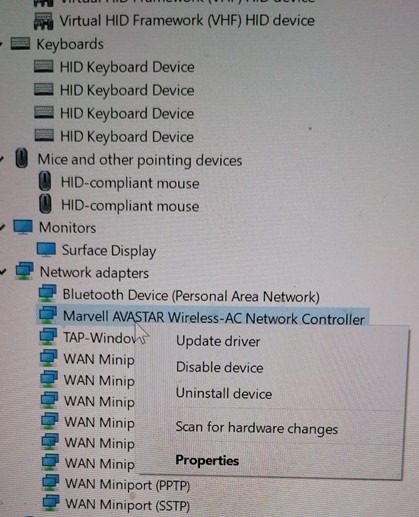Screen dimensions: 419x517
Task: Open Properties from the context menu
Action: click(207, 460)
